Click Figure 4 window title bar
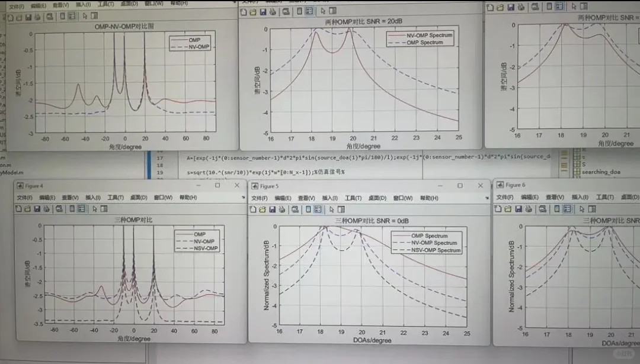The height and width of the screenshot is (364, 640). (x=130, y=186)
